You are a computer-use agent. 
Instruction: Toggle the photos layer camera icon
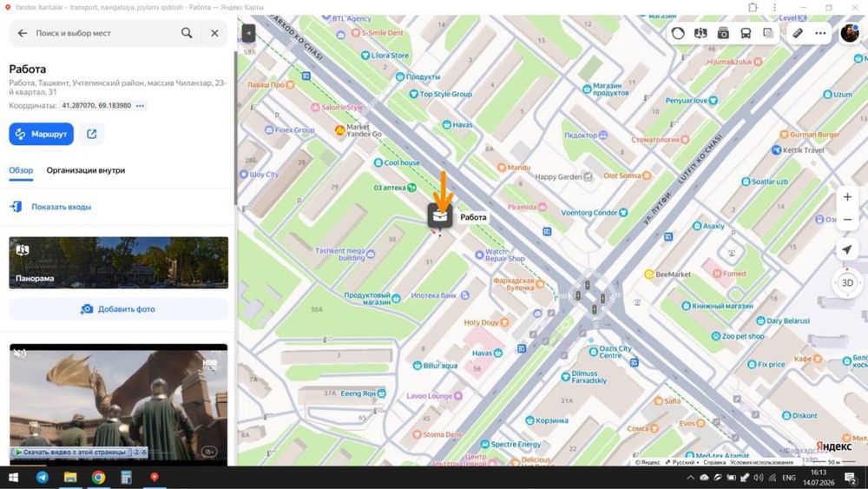point(723,33)
